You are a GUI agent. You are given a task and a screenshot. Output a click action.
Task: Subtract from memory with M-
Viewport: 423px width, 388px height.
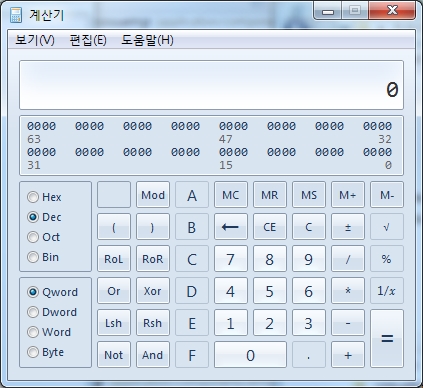tap(387, 195)
